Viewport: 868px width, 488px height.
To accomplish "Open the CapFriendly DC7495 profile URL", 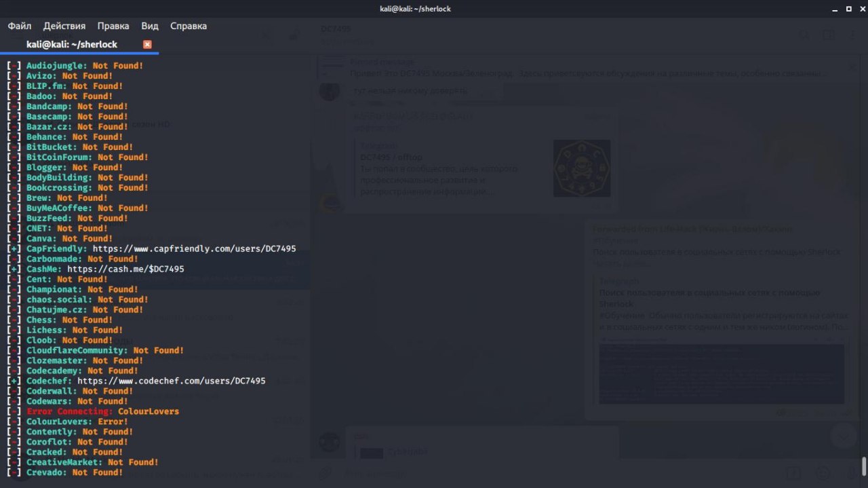I will point(195,248).
